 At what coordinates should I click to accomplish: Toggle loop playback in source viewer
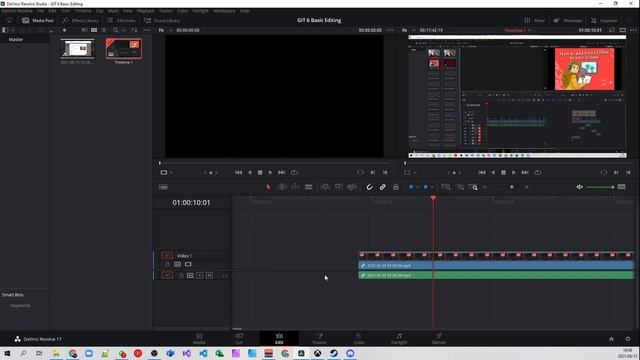point(294,173)
